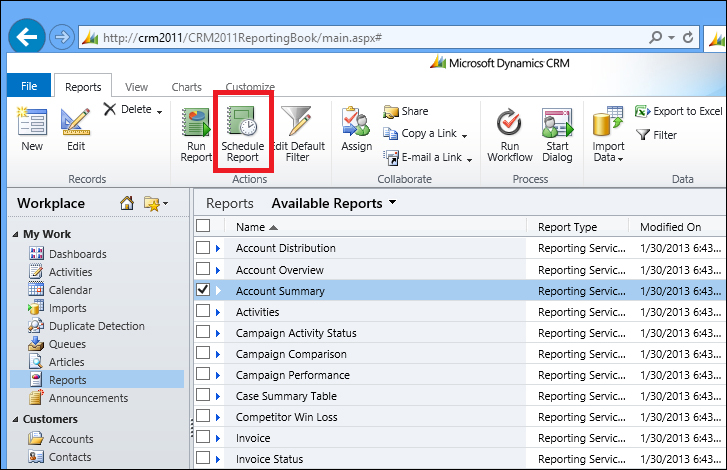Screen dimensions: 727x470
Task: Open the Invoice Status report
Action: (x=269, y=459)
